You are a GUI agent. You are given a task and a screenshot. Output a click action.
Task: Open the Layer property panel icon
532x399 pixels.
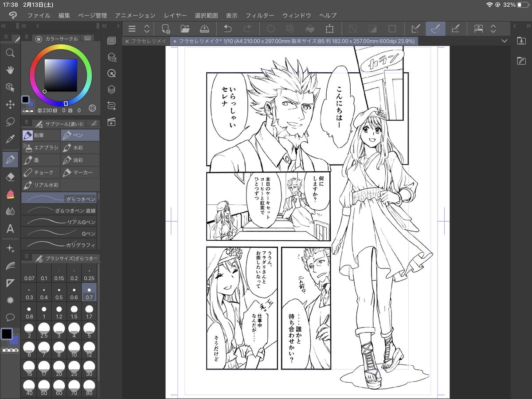[x=112, y=57]
